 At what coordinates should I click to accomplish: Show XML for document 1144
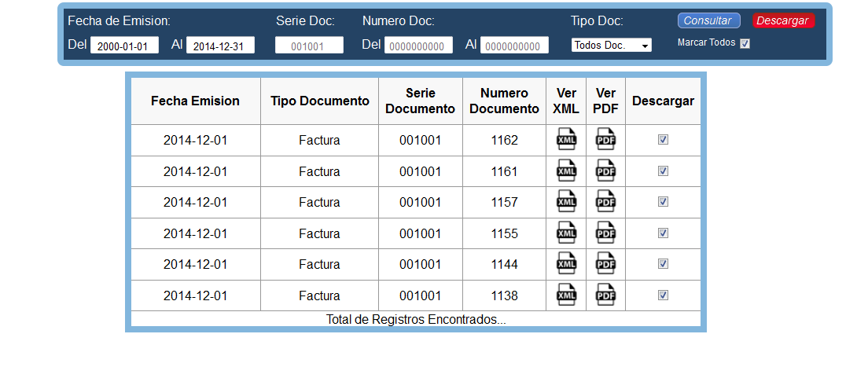tap(566, 264)
